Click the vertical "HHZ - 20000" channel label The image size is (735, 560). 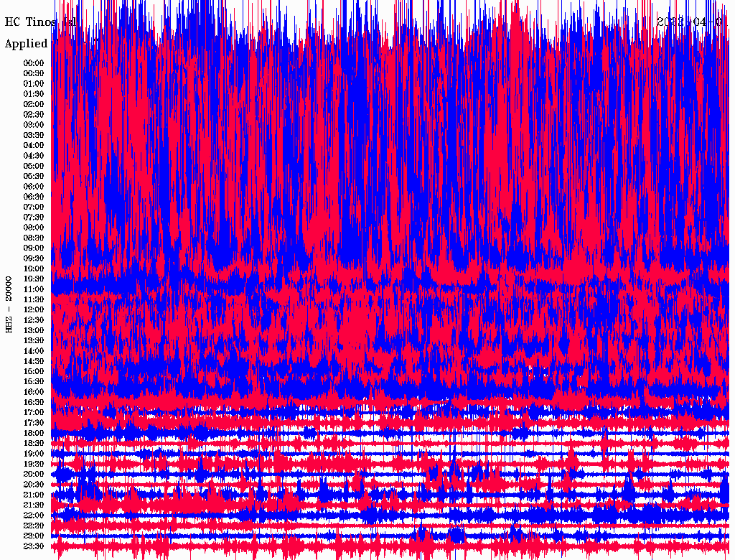[x=9, y=304]
